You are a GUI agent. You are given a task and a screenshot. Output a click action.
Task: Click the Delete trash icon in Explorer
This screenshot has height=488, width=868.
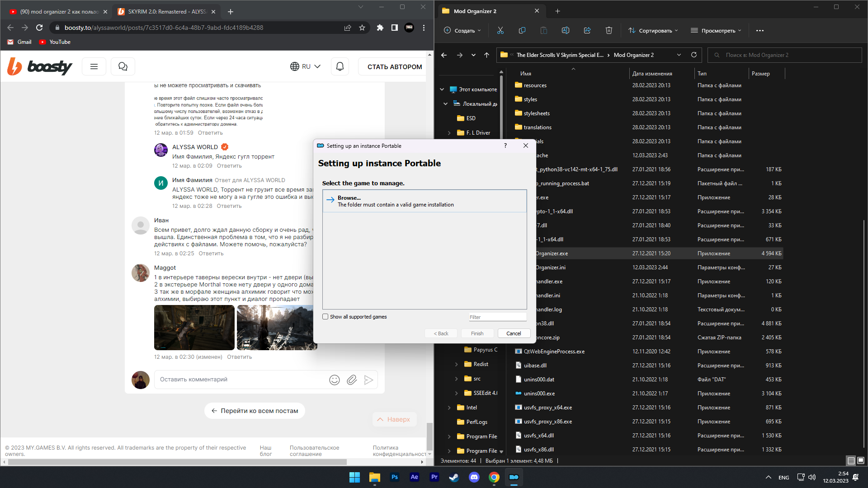[609, 30]
